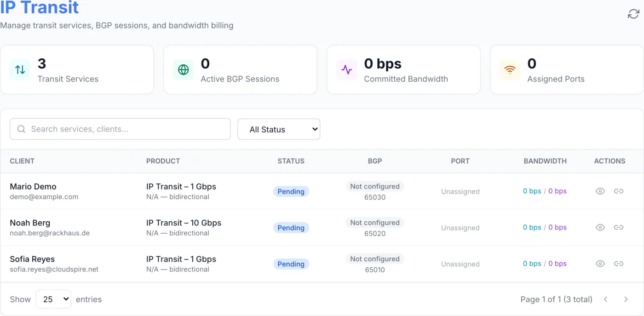This screenshot has width=644, height=316.
Task: Sort by PORT column header
Action: pyautogui.click(x=460, y=161)
